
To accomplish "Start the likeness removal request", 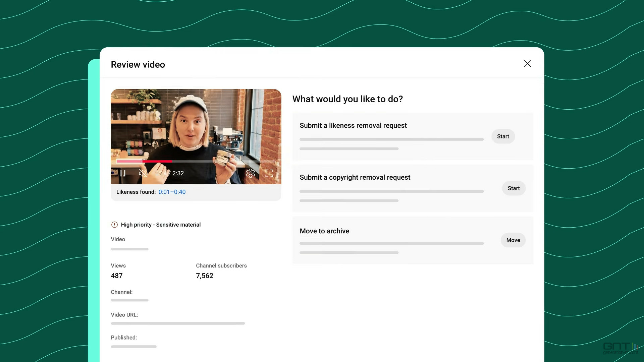I will tap(503, 136).
